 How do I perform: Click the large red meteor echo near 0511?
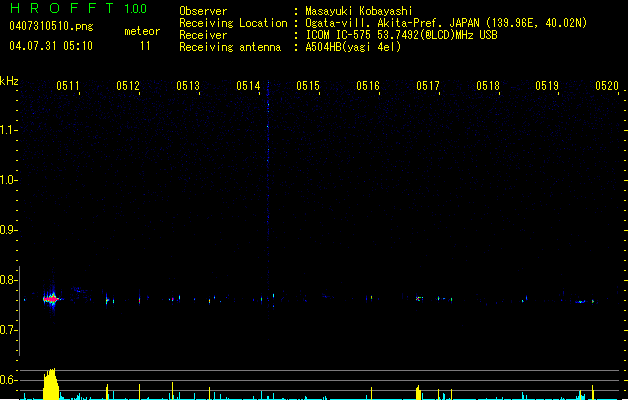click(51, 299)
